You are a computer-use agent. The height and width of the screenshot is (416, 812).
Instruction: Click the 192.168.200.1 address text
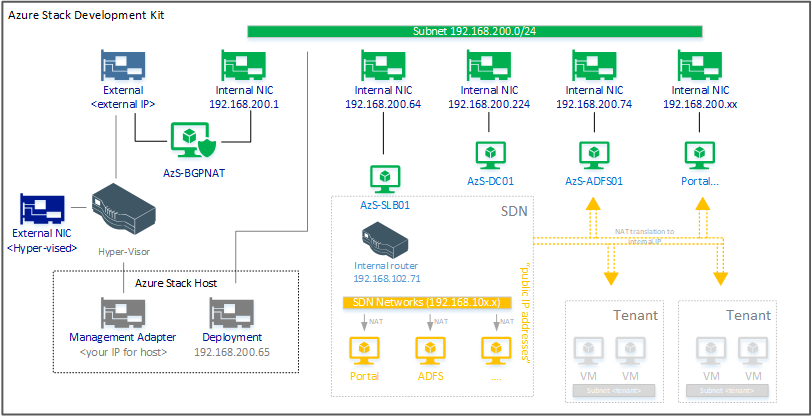coord(244,104)
